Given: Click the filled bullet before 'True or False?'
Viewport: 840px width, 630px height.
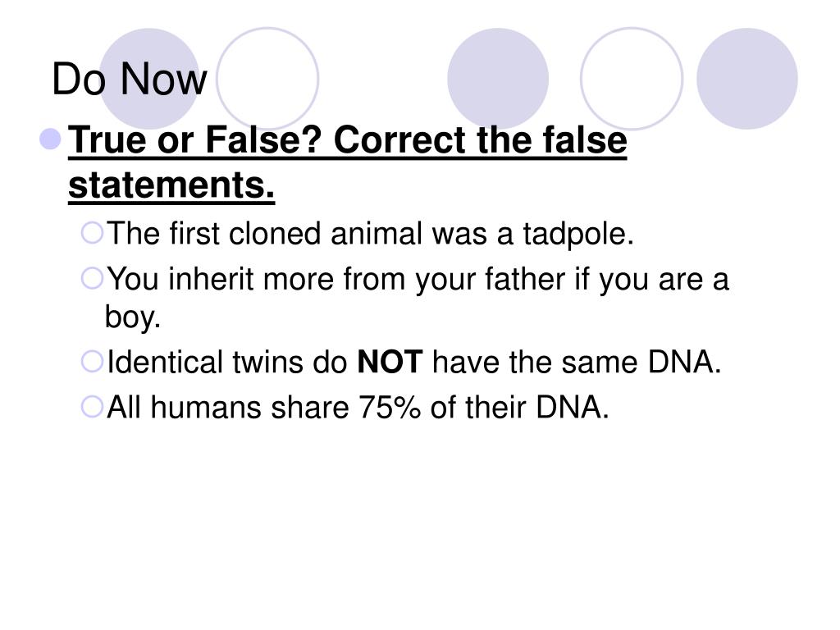Looking at the screenshot, I should pyautogui.click(x=50, y=139).
